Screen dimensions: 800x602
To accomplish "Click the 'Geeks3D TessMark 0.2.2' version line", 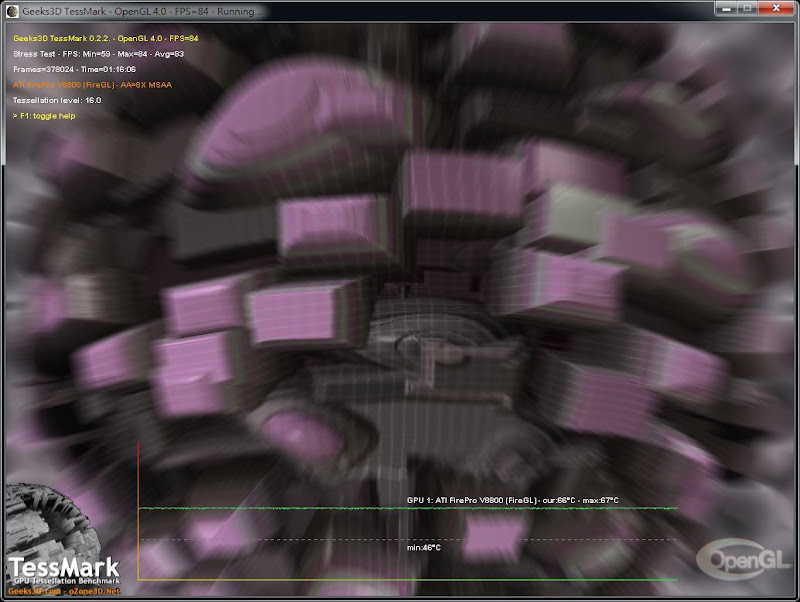I will (106, 38).
